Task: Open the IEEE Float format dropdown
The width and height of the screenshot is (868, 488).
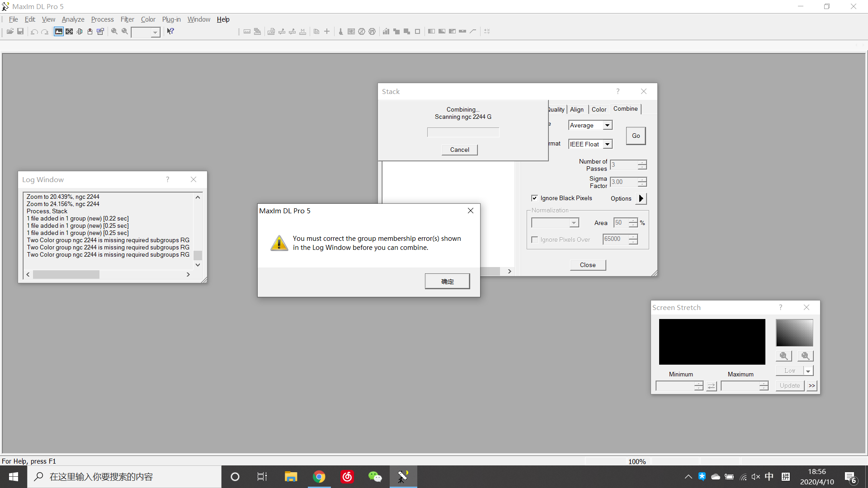Action: click(x=607, y=144)
